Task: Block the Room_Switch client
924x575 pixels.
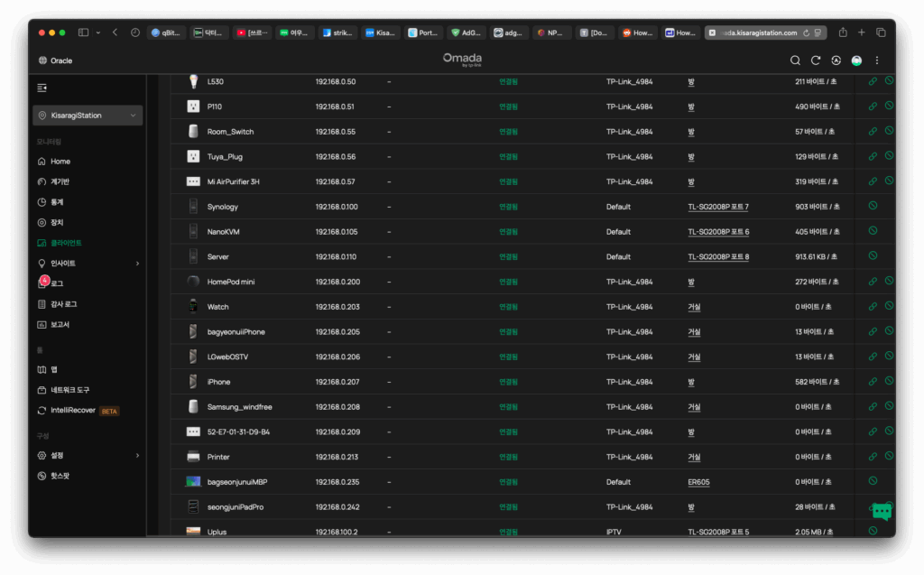Action: click(x=889, y=130)
